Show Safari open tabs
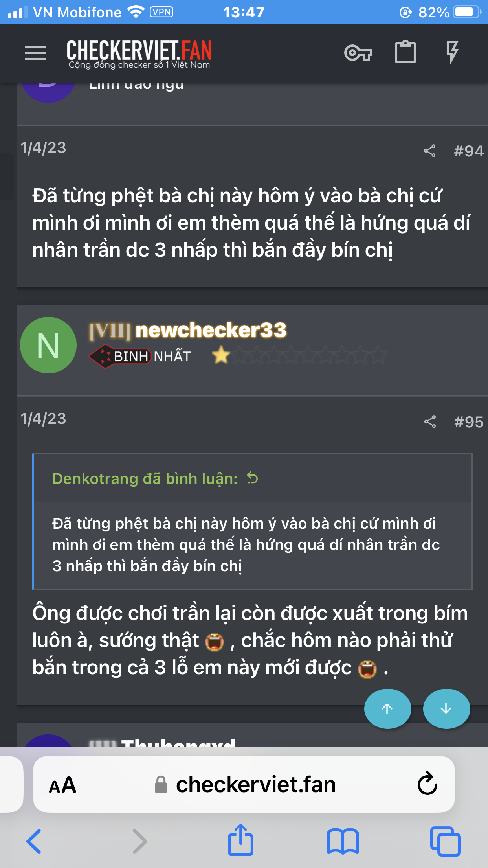Viewport: 488px width, 868px height. (x=445, y=841)
